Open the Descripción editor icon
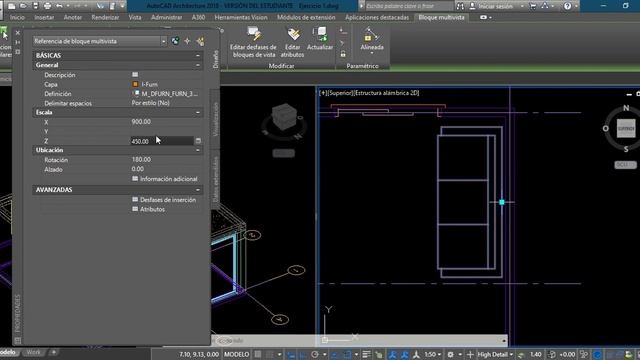Image resolution: width=640 pixels, height=360 pixels. [135, 75]
